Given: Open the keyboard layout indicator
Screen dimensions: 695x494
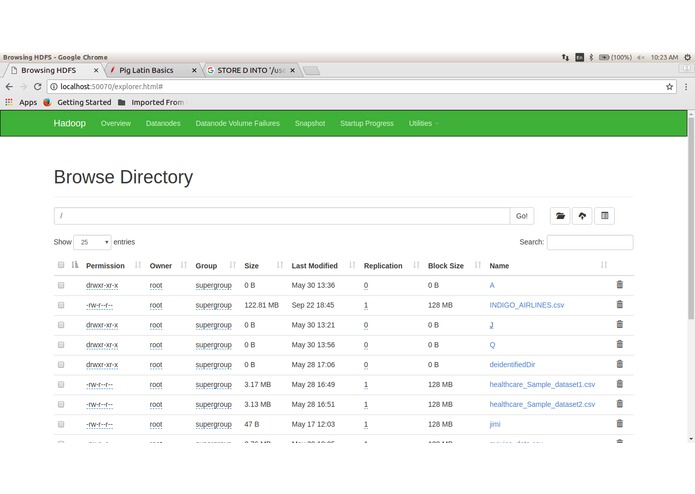Looking at the screenshot, I should point(579,57).
